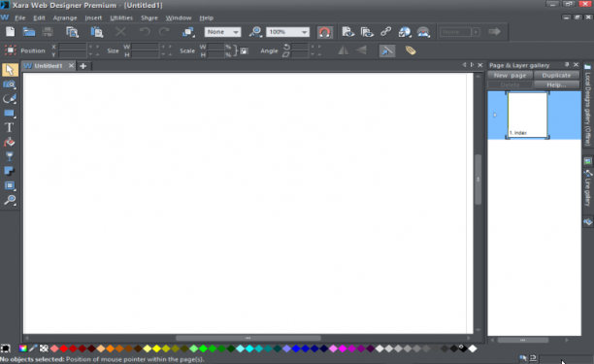The image size is (594, 364).
Task: Select the Shape editor drawing tool
Action: [x=10, y=99]
